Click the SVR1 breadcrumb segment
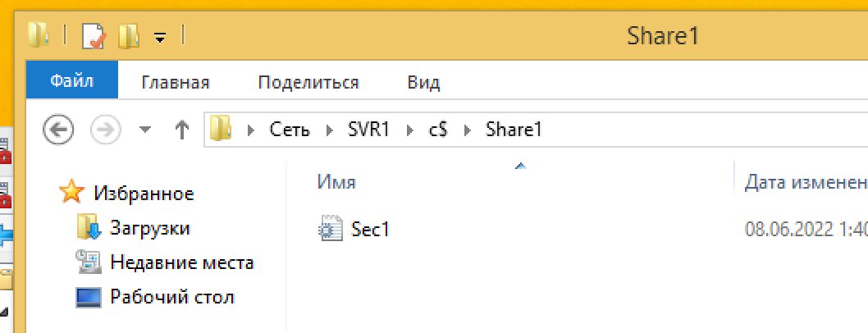Viewport: 868px width, 333px height. [x=369, y=130]
